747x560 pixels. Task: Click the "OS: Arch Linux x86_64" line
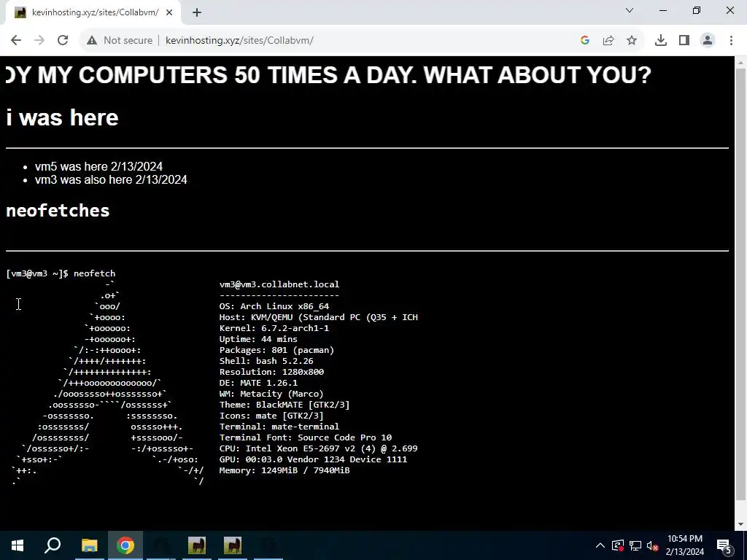click(274, 306)
